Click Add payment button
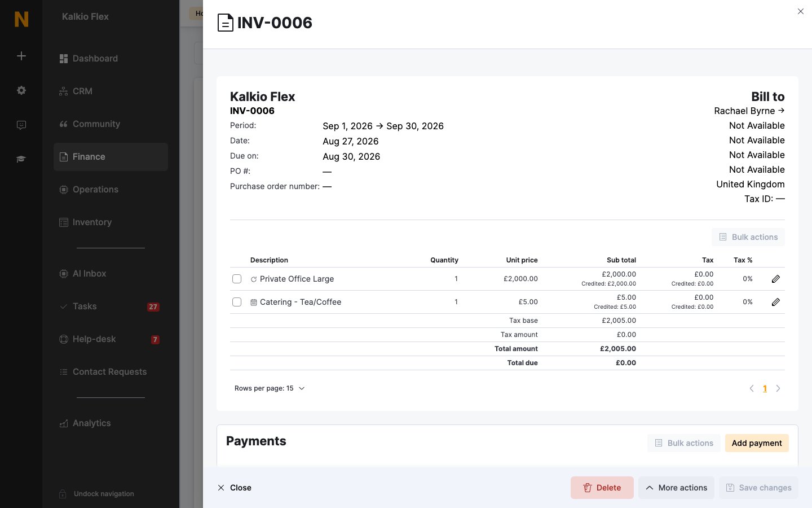Screen dimensions: 812x508 coord(757,443)
